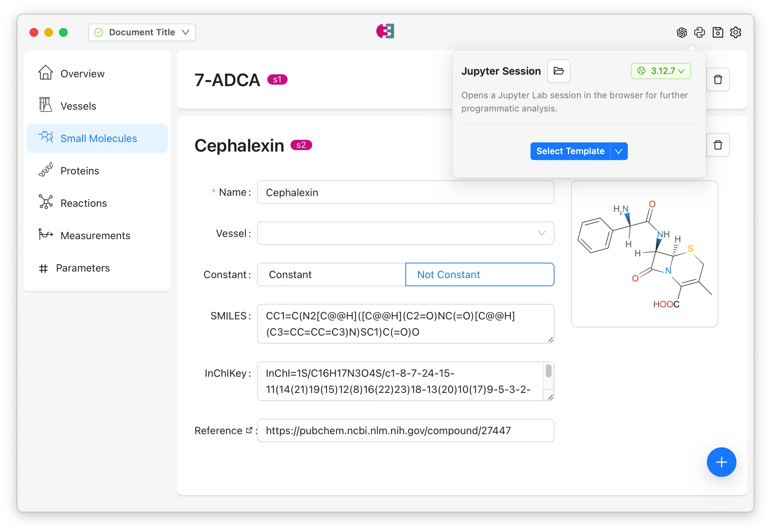Viewport: 771px width, 532px height.
Task: Click the save document icon
Action: [718, 32]
